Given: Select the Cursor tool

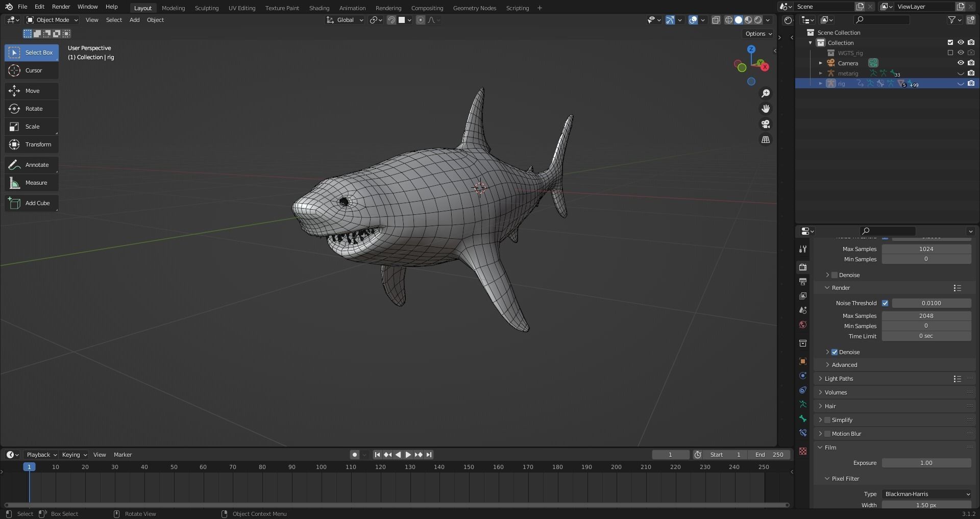Looking at the screenshot, I should [x=32, y=70].
